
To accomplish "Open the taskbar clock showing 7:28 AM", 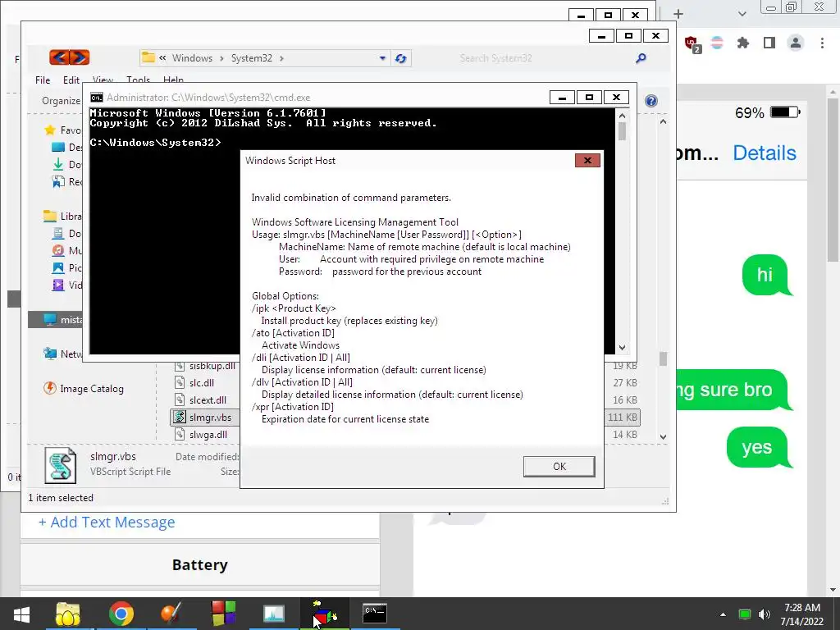I will pos(802,614).
